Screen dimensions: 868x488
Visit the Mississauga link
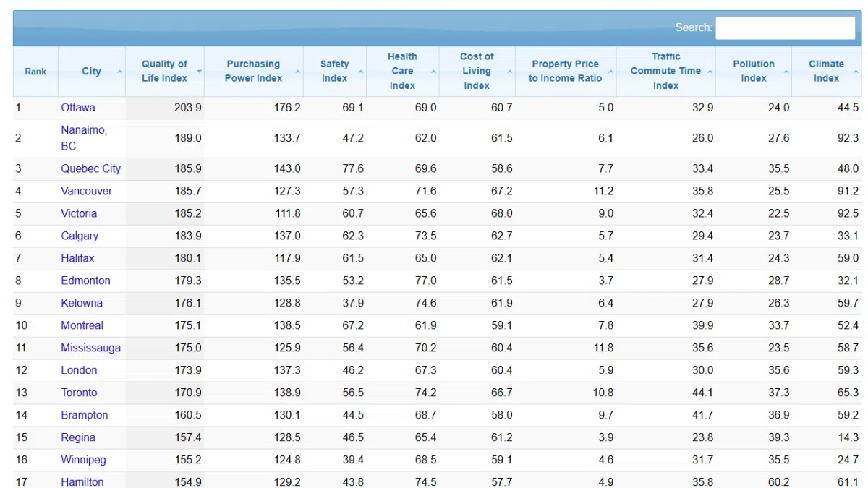point(90,348)
